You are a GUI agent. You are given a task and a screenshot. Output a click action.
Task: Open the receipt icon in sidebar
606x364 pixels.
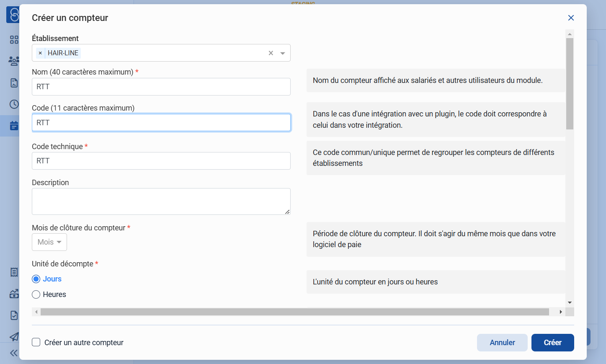point(14,272)
